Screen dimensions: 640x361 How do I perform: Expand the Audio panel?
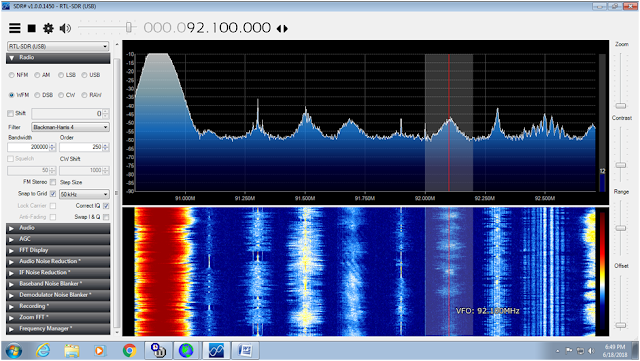tap(58, 228)
